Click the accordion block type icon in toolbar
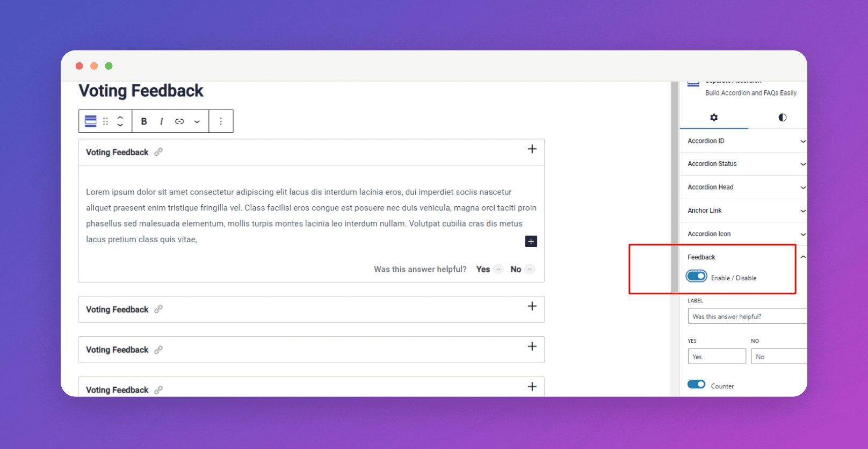Screen dimensions: 868x449 tap(91, 121)
